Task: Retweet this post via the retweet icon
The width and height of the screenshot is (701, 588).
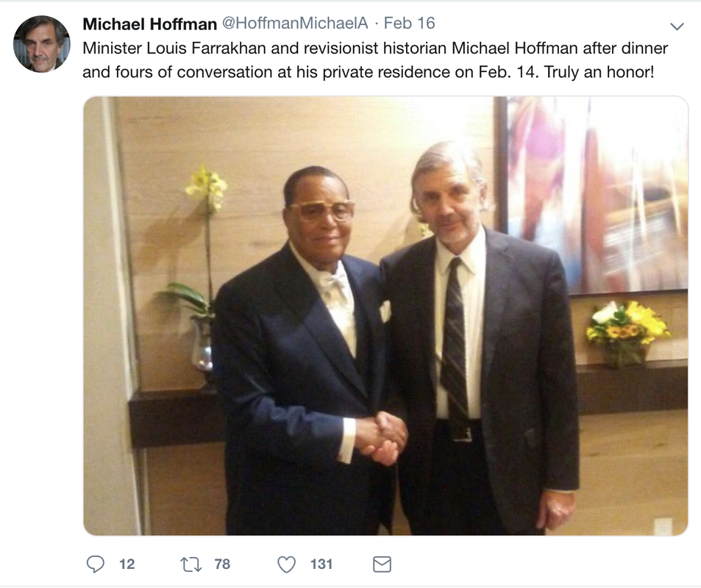Action: click(190, 564)
